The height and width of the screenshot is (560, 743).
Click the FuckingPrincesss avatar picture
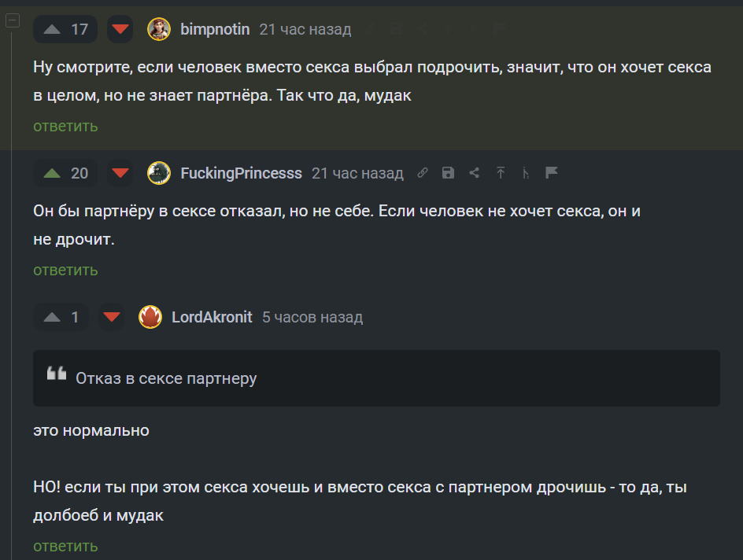click(x=159, y=173)
